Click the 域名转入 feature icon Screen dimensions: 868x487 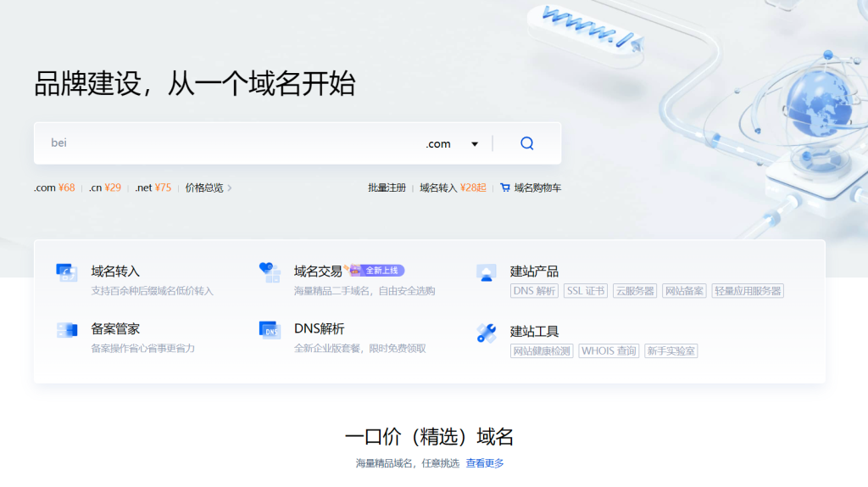(x=67, y=271)
